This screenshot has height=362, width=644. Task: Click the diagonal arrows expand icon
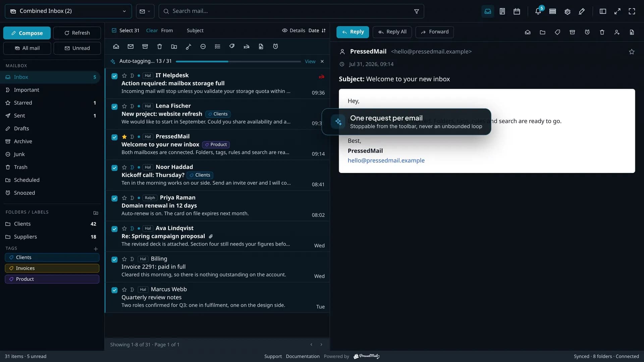(x=617, y=11)
